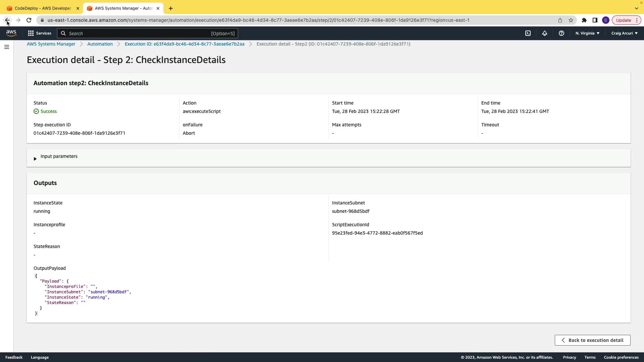Click the Execution ID breadcrumb link
The height and width of the screenshot is (362, 644).
click(x=184, y=44)
